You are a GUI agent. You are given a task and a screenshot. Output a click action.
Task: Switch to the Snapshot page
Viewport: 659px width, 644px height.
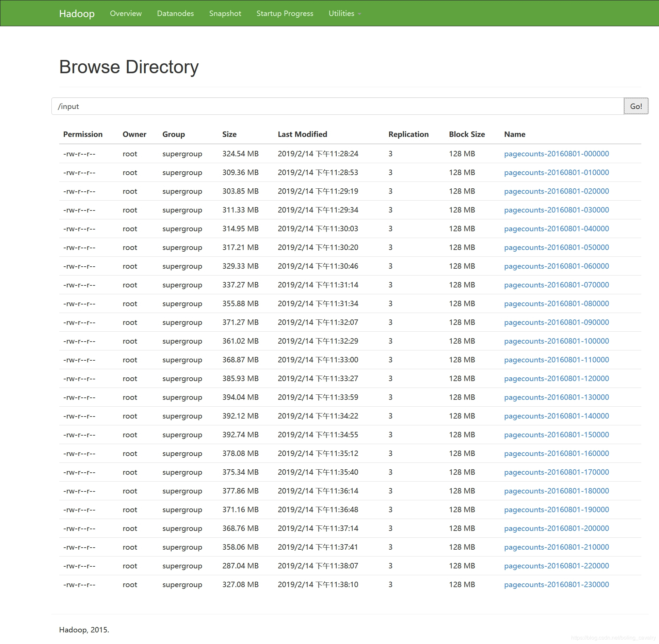pos(225,13)
